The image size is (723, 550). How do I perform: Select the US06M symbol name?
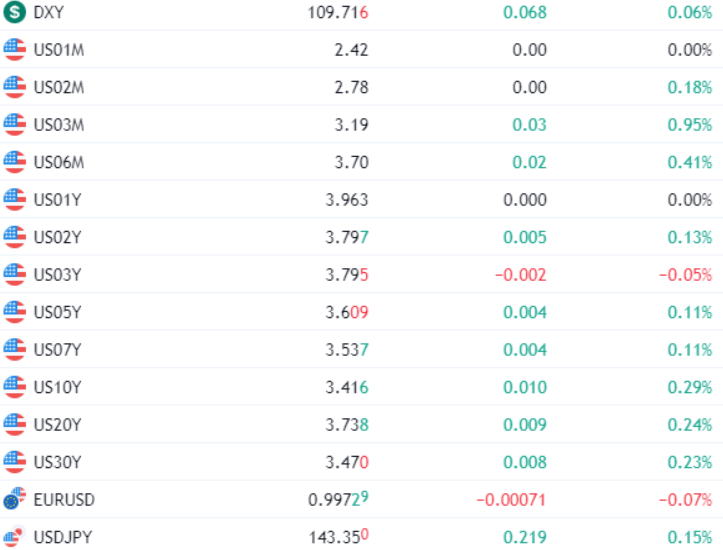click(59, 162)
